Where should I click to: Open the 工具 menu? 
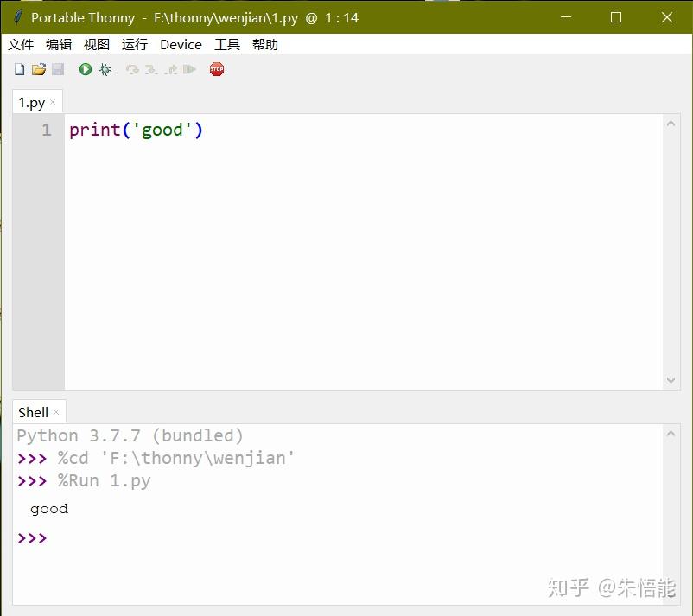pos(227,45)
